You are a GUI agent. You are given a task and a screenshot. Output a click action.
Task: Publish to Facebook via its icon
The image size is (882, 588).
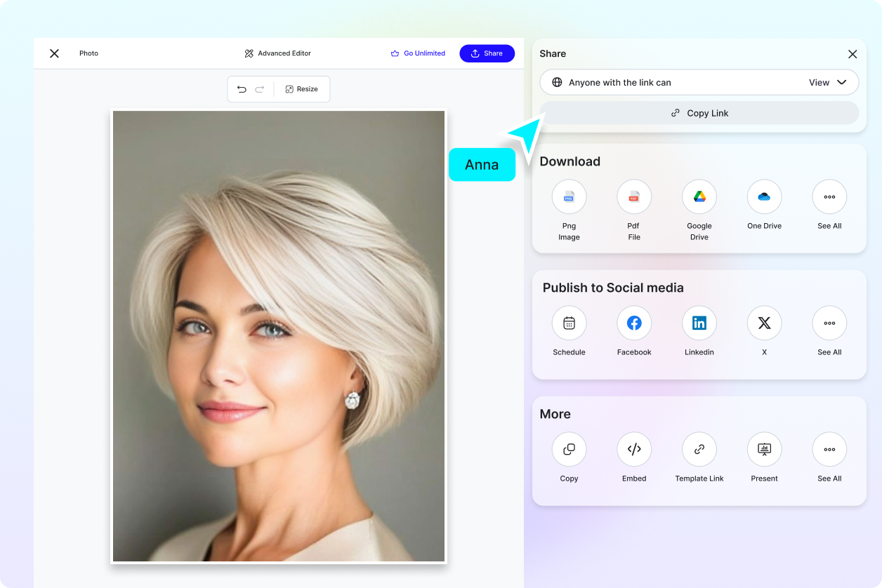coord(633,323)
